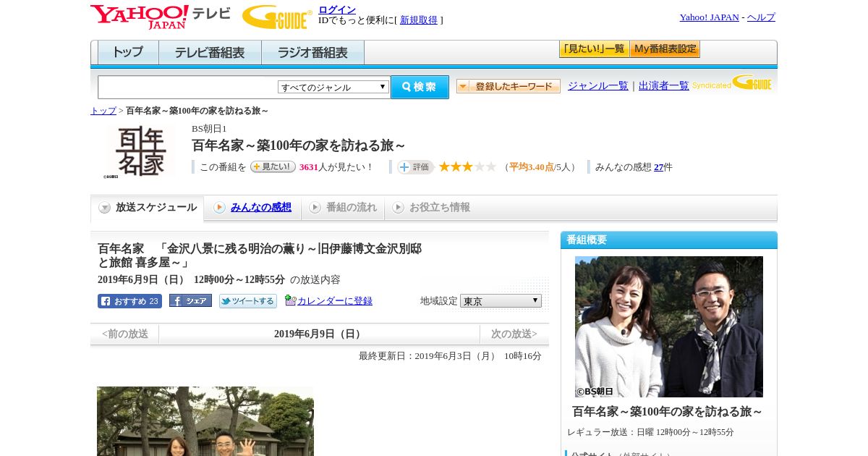This screenshot has height=456, width=868.
Task: Go to 次の放送> next broadcast
Action: click(514, 334)
